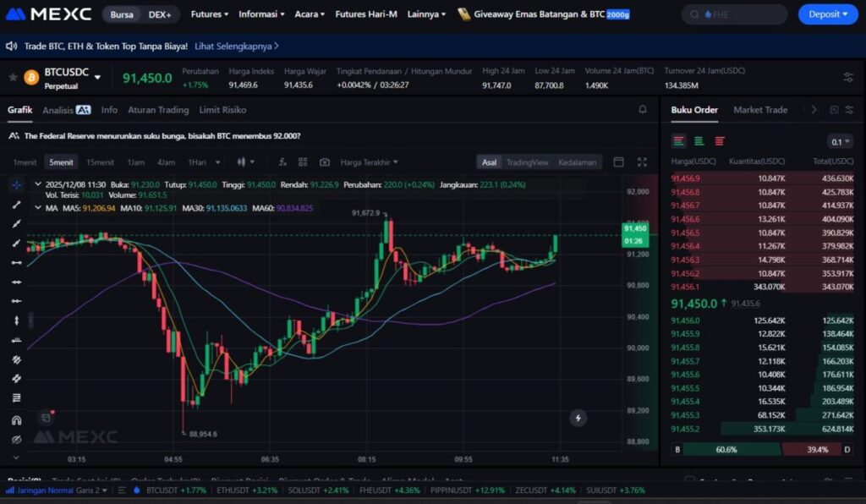Hide all drawings with crossed-eye icon

tap(16, 440)
